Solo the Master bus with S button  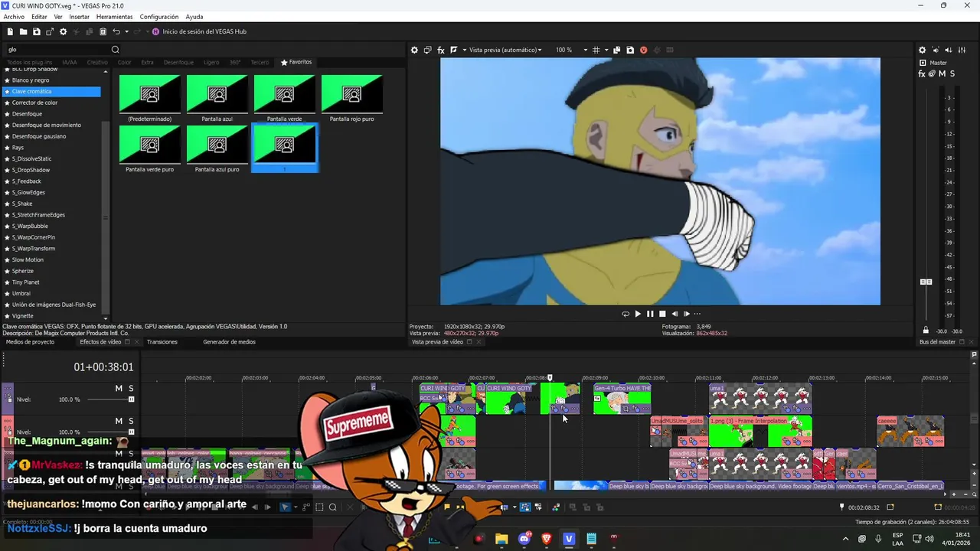952,73
